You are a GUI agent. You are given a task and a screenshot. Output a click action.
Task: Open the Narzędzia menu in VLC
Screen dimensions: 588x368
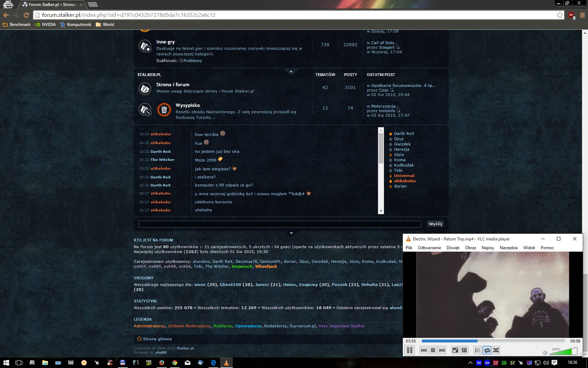(x=508, y=248)
